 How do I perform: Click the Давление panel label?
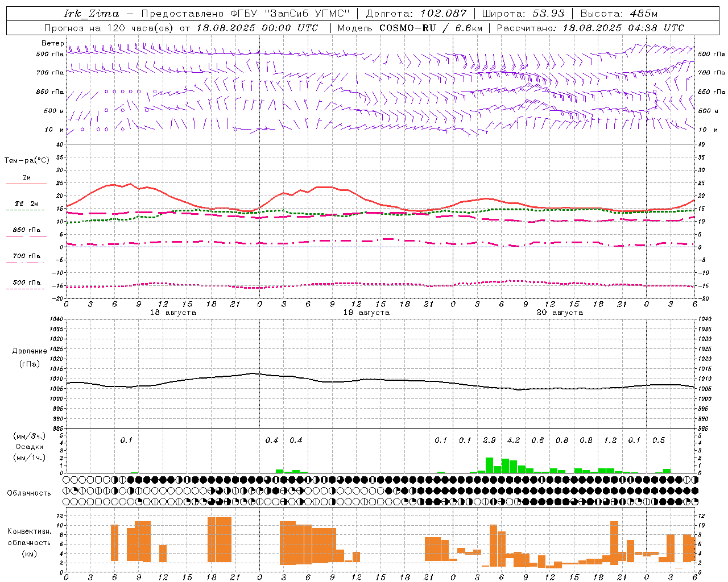coord(30,351)
